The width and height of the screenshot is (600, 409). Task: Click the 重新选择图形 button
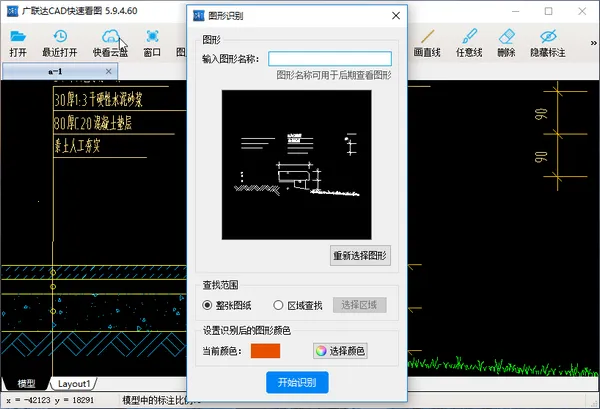click(360, 256)
